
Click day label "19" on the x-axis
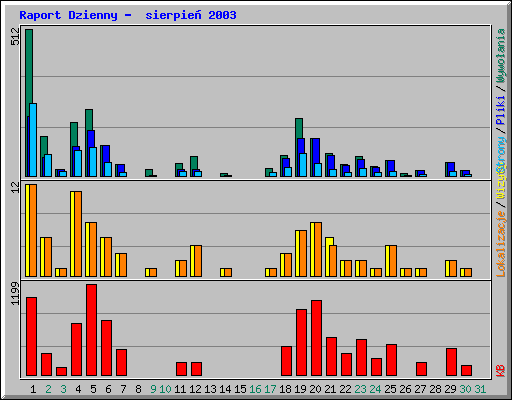coord(300,389)
